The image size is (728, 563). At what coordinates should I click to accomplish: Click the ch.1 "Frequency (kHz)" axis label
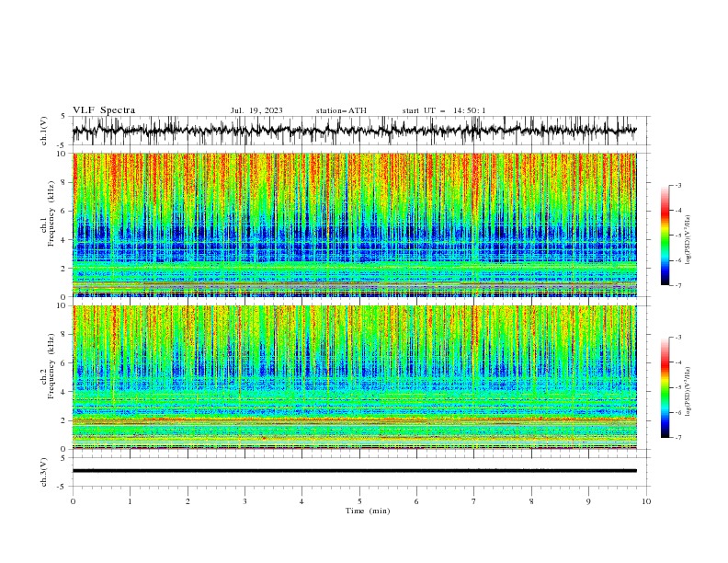click(52, 213)
